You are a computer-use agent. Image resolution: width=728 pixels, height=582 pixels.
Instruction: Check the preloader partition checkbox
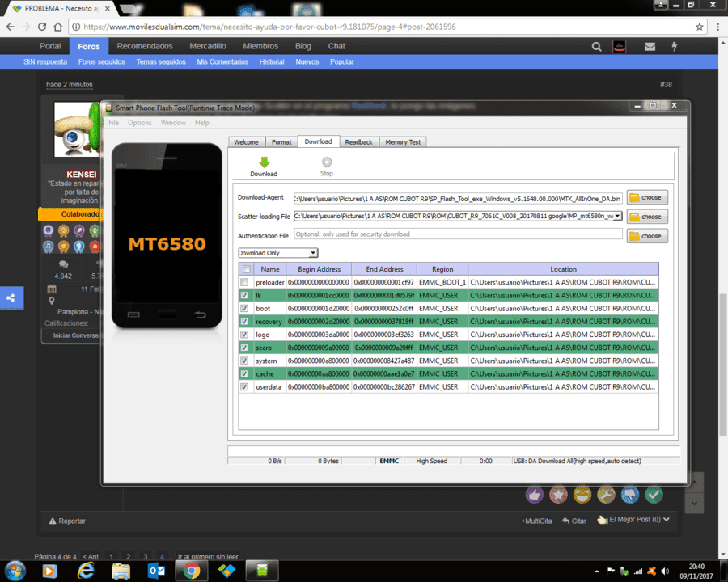244,282
